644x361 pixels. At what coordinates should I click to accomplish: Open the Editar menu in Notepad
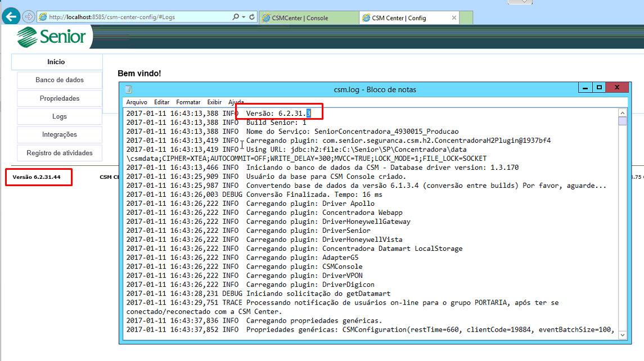coord(162,102)
